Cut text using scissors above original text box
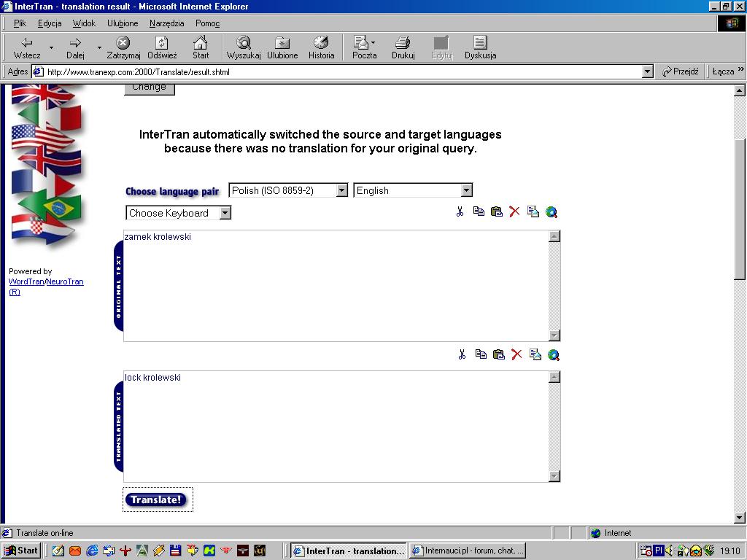Viewport: 747px width, 560px height. pyautogui.click(x=460, y=211)
